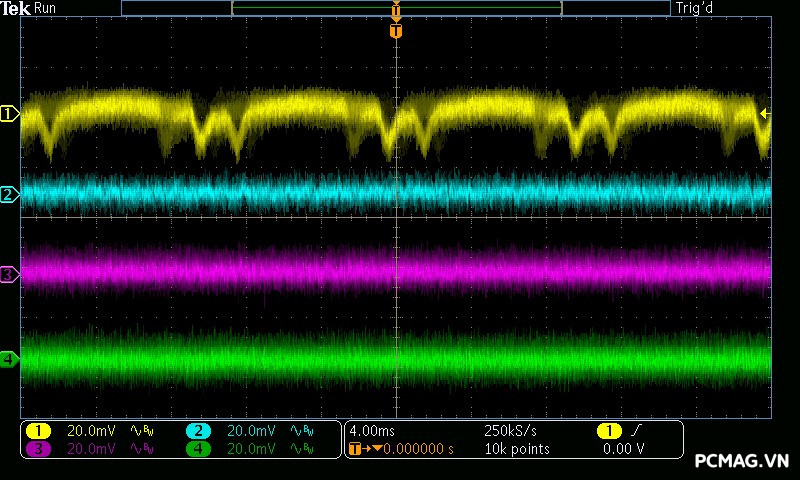Click the channel 1 yellow ground marker
This screenshot has height=480, width=800.
9,114
